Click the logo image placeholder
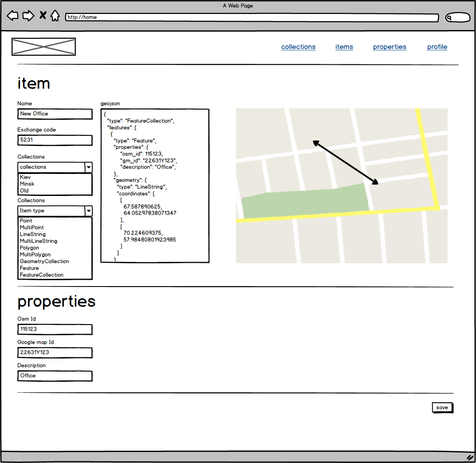The height and width of the screenshot is (463, 476). click(x=44, y=47)
